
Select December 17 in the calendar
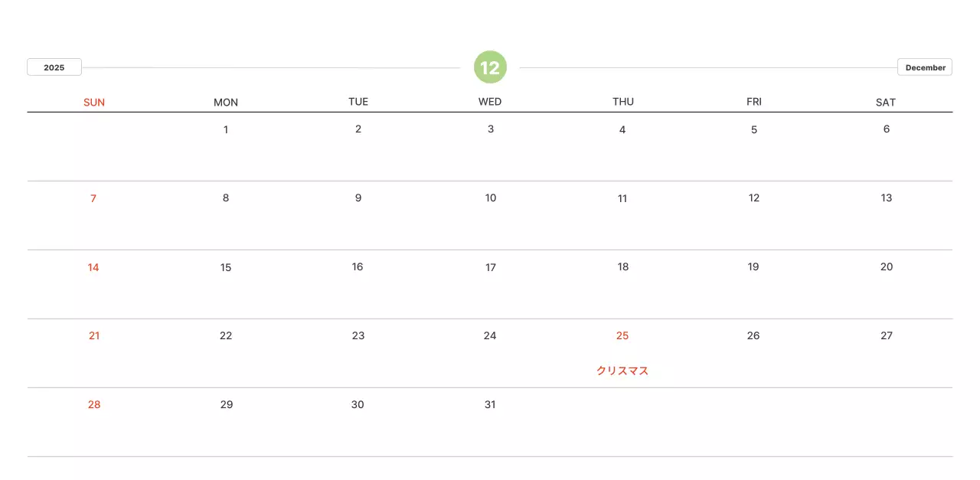(491, 267)
